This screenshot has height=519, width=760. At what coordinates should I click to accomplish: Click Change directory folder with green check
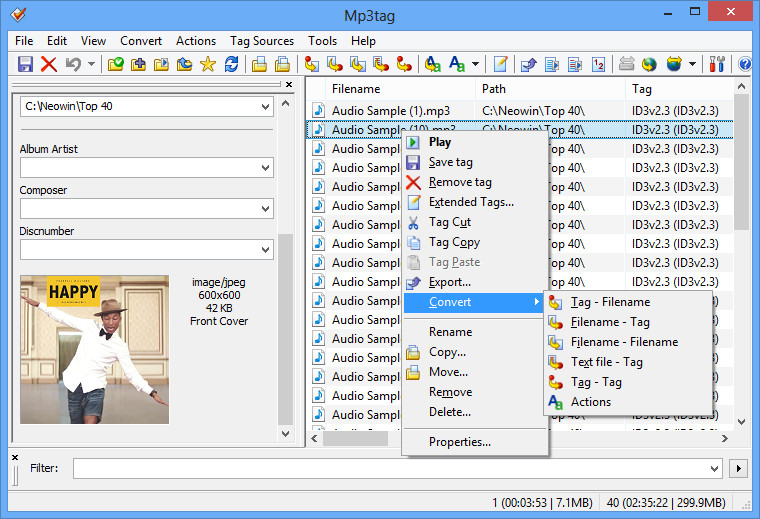115,64
